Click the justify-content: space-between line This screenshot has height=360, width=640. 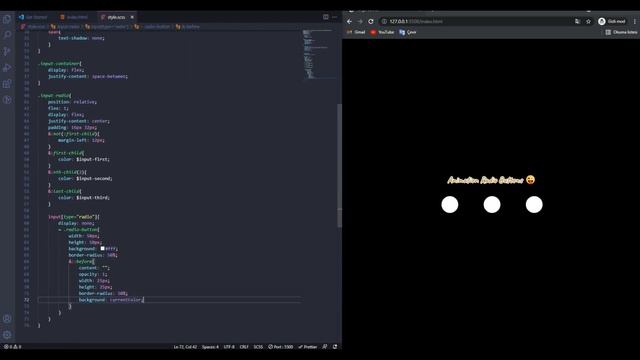pos(88,76)
